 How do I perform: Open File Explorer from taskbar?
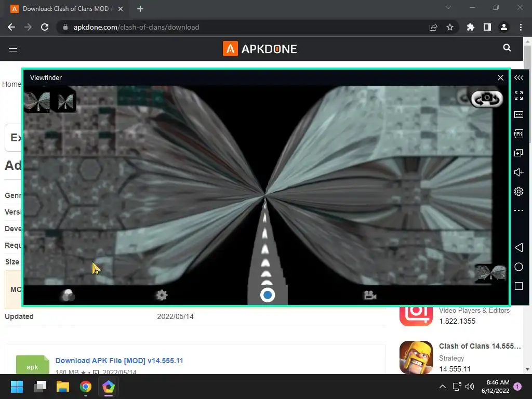[x=63, y=387]
